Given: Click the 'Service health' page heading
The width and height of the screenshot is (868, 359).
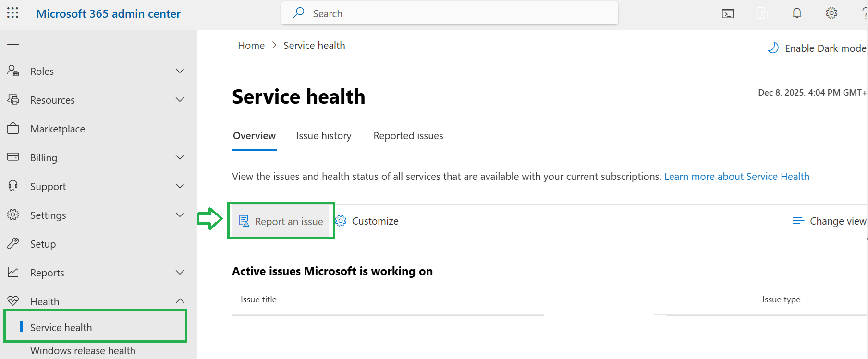Looking at the screenshot, I should [299, 96].
